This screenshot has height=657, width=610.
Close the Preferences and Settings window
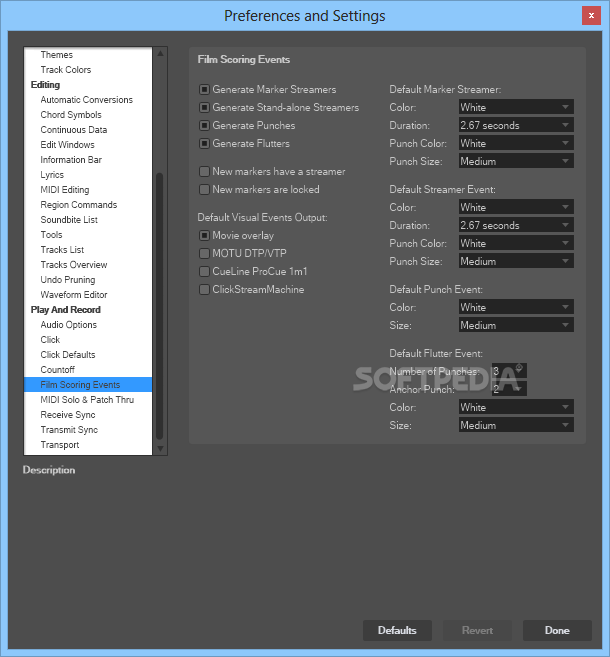[x=591, y=16]
